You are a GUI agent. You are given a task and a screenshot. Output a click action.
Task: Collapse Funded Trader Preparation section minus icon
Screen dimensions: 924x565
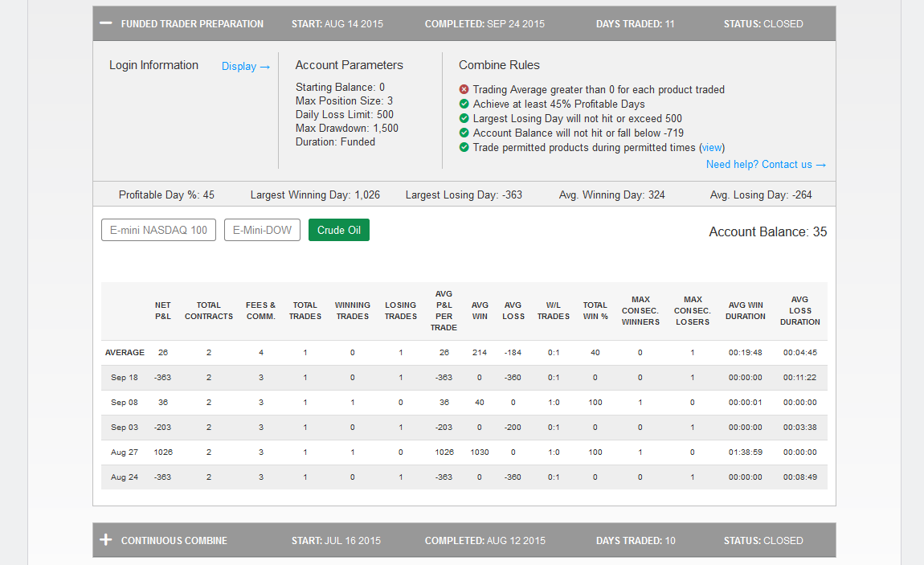pos(105,23)
